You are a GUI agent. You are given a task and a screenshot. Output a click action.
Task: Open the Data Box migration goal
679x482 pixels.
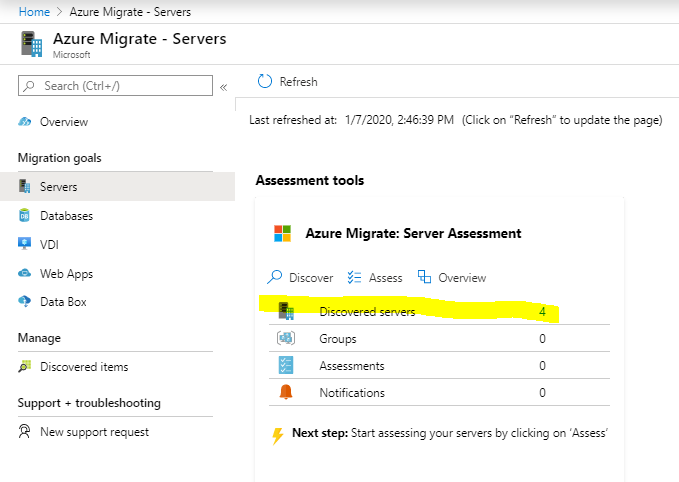[63, 302]
